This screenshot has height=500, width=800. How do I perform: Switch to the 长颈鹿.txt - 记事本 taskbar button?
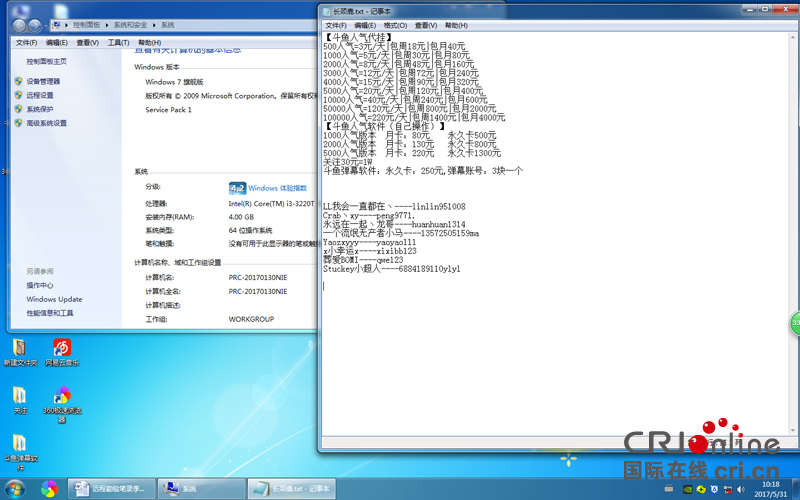[292, 489]
